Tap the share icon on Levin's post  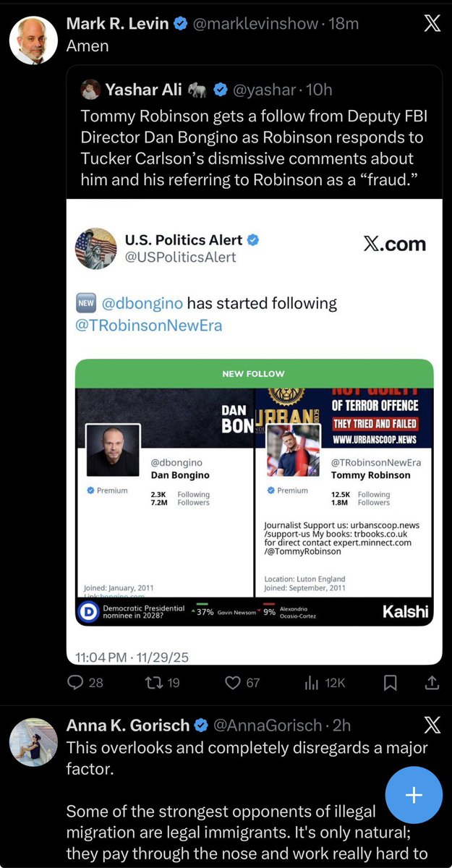coord(431,682)
